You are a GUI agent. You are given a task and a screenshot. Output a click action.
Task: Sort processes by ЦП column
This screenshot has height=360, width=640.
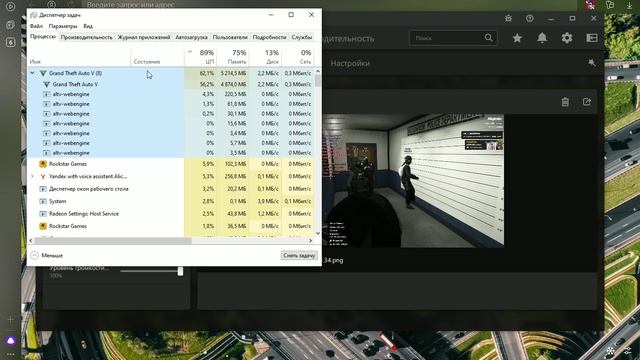pos(201,57)
